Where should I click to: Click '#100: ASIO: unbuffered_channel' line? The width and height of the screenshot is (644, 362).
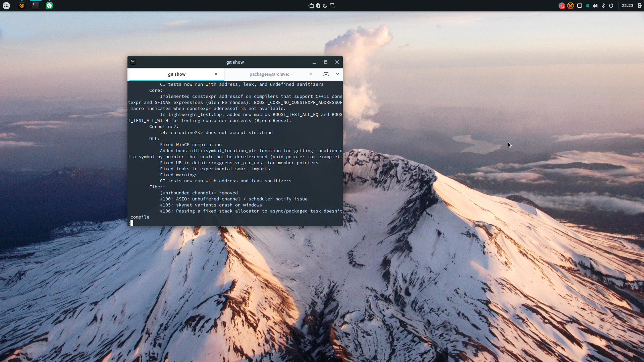234,199
